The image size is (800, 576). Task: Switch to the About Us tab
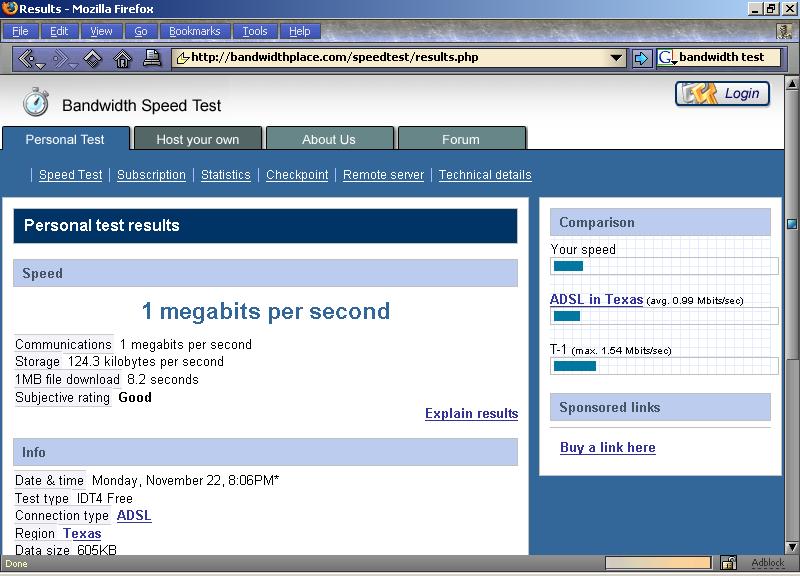point(329,139)
